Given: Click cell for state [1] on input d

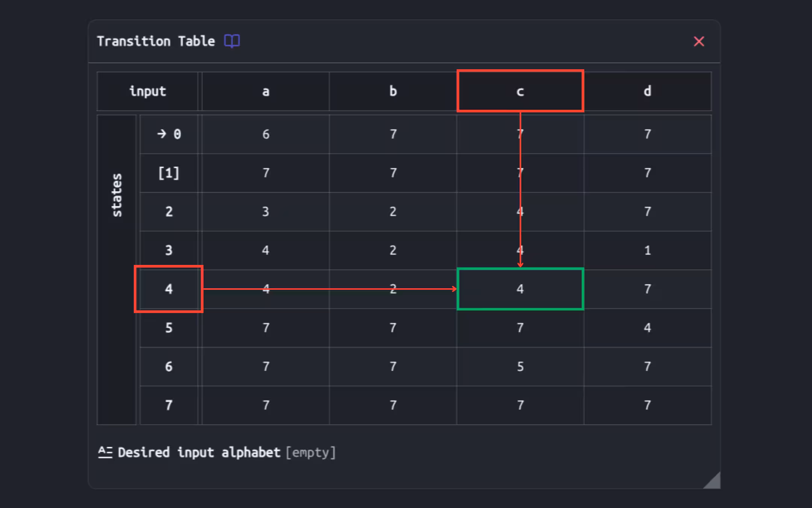Looking at the screenshot, I should pyautogui.click(x=648, y=173).
